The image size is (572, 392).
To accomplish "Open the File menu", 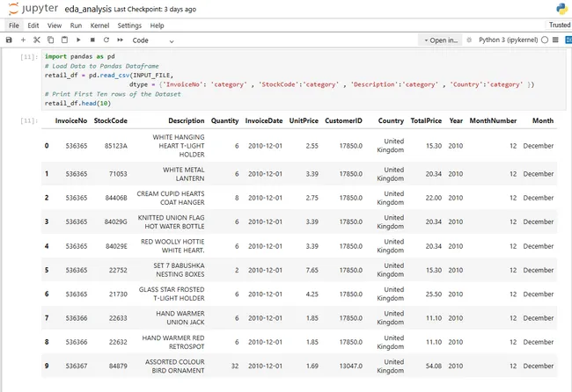I will pyautogui.click(x=14, y=25).
